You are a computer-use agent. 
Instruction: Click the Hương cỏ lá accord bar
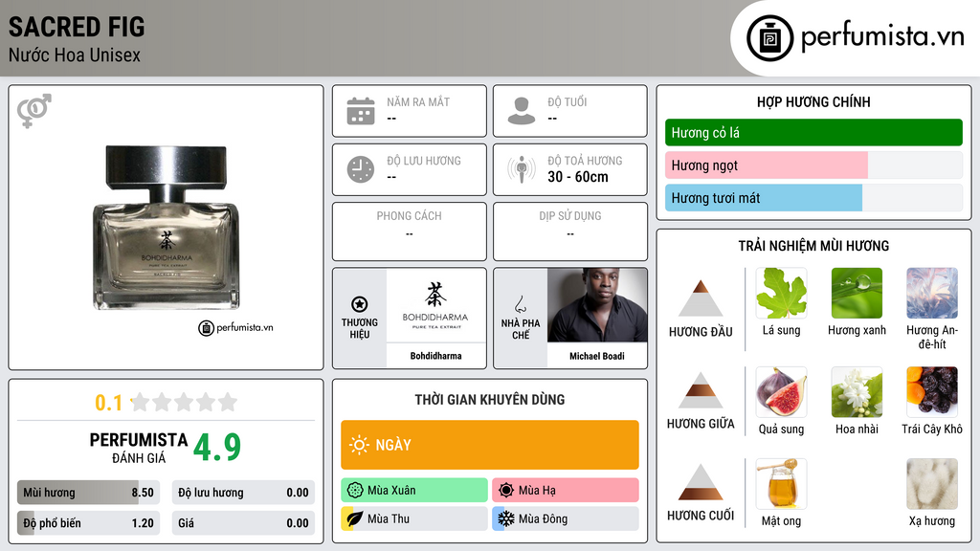[813, 132]
